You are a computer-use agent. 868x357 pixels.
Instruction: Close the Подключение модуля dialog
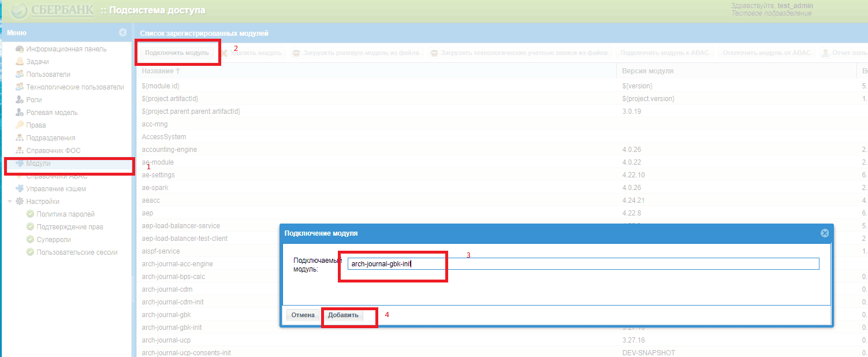tap(825, 233)
